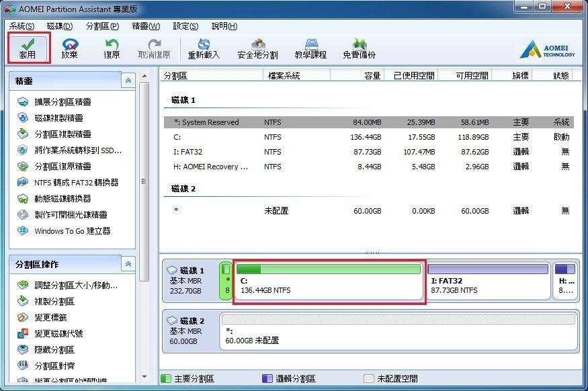Select the 60.00GB 未配置 block on 磁碟 2
588x391 pixels.
pos(398,331)
